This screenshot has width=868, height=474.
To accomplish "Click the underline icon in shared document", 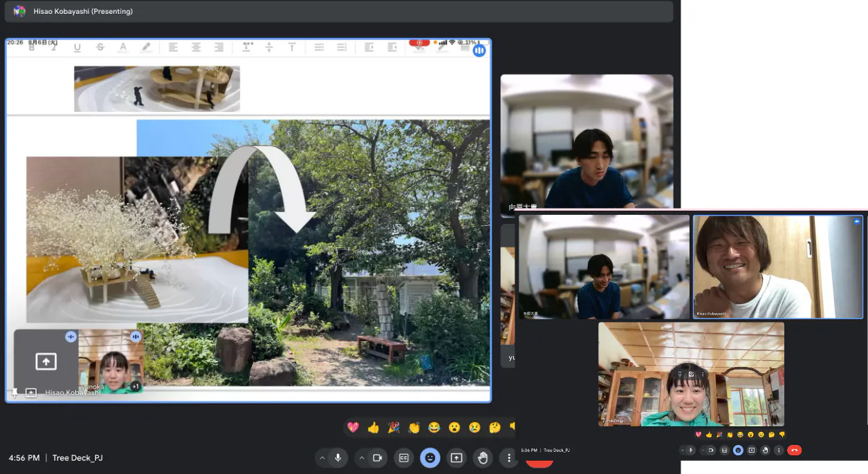I will click(77, 47).
